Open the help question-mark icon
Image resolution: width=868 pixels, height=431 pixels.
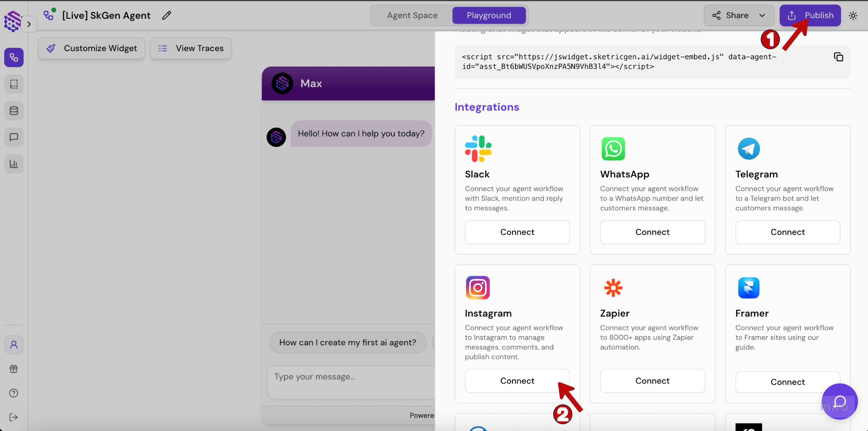coord(14,393)
